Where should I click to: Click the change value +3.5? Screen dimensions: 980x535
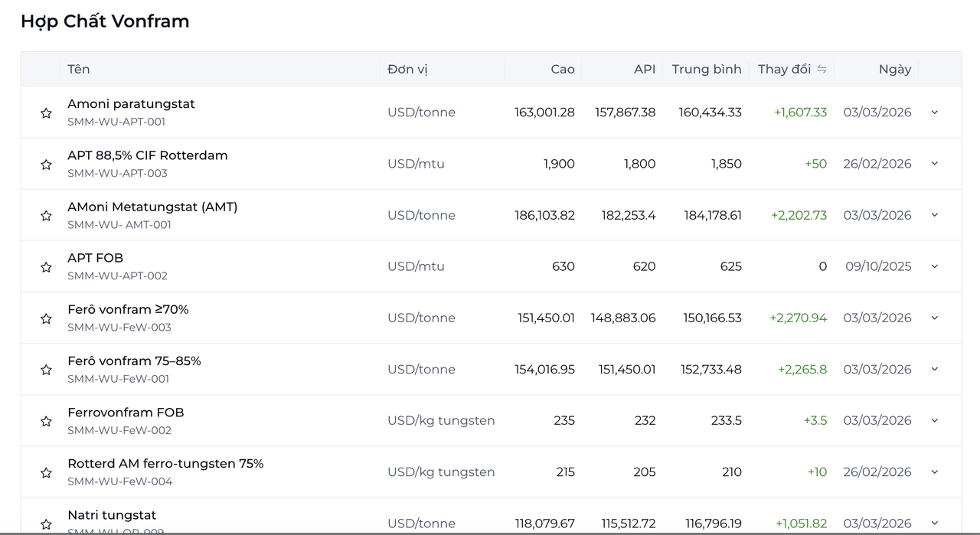pos(815,420)
